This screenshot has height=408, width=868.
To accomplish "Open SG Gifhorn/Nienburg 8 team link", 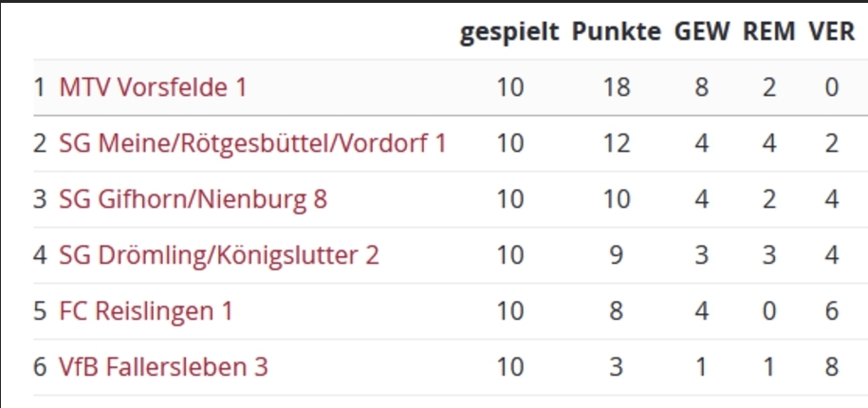I will tap(194, 199).
